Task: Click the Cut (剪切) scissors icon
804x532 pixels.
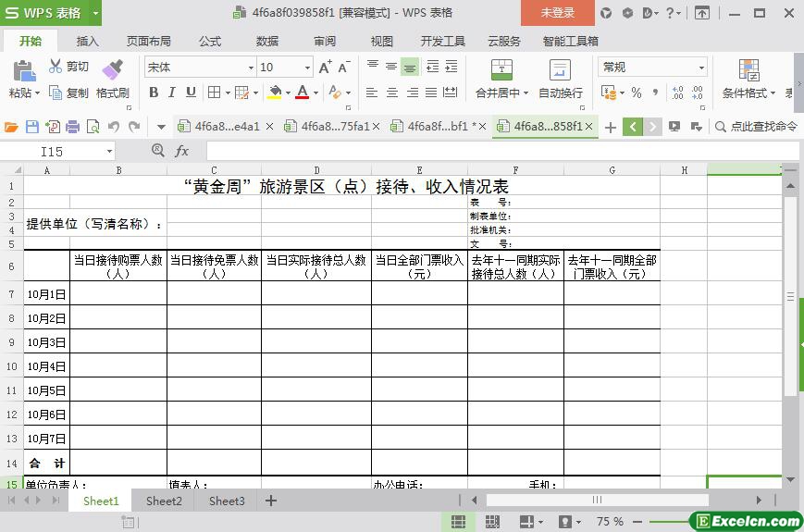Action: (x=56, y=67)
